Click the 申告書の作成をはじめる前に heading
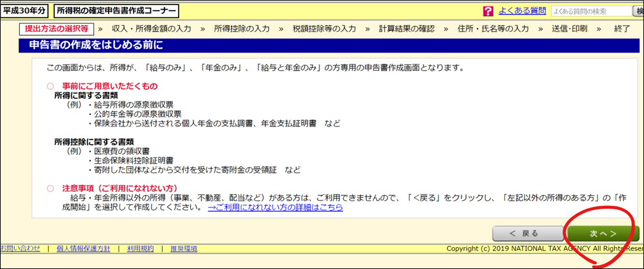The height and width of the screenshot is (269, 644). point(96,46)
